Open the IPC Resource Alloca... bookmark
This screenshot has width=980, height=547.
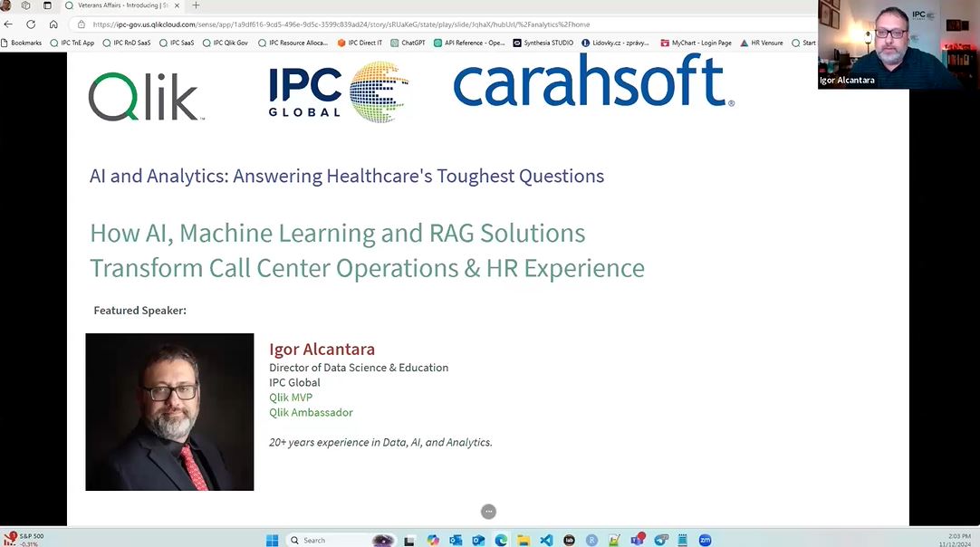pos(293,43)
